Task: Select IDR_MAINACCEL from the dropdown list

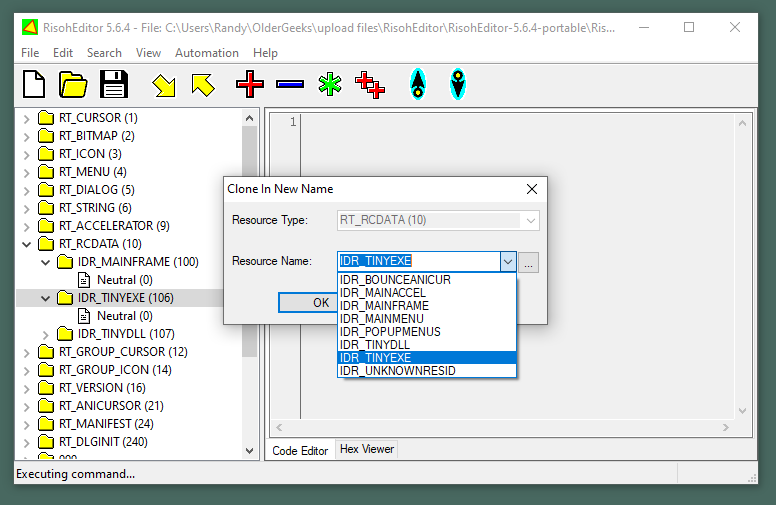Action: [x=427, y=293]
